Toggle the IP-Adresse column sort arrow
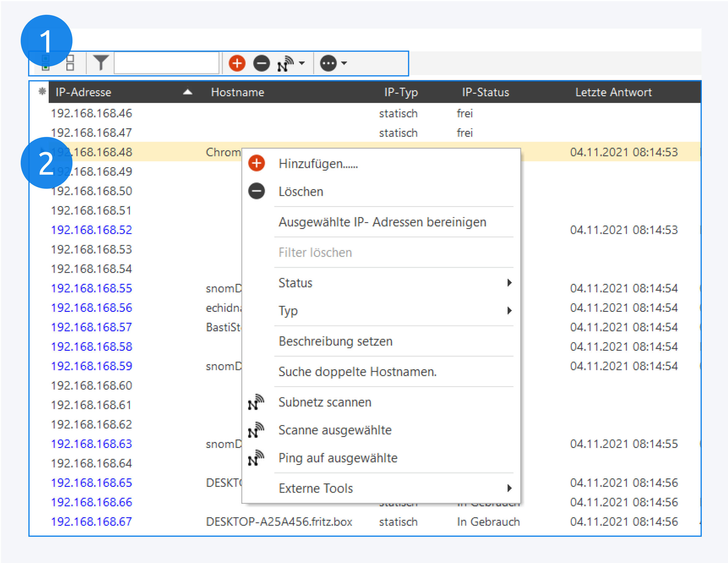 coord(188,92)
